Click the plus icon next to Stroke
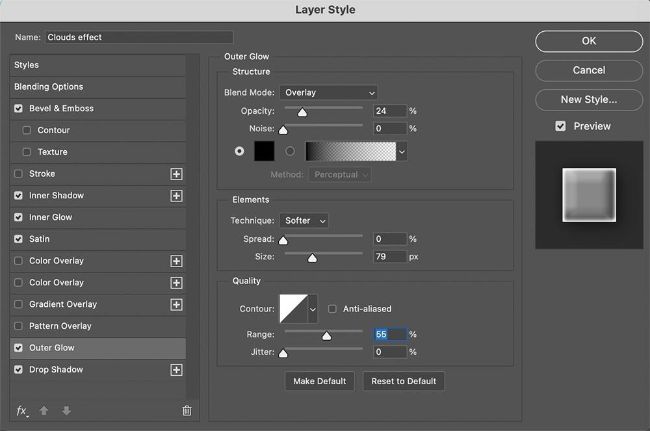Viewport: 650px width, 431px height. click(x=177, y=174)
